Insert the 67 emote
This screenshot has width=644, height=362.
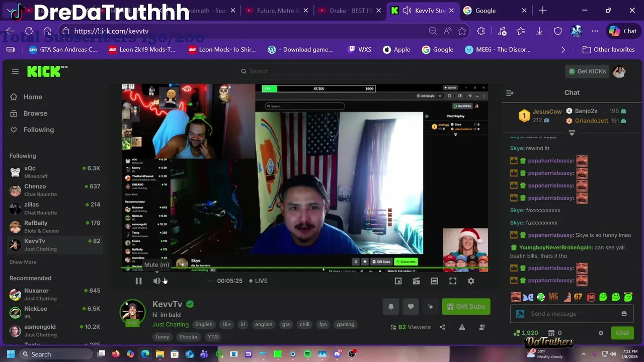[x=578, y=297]
